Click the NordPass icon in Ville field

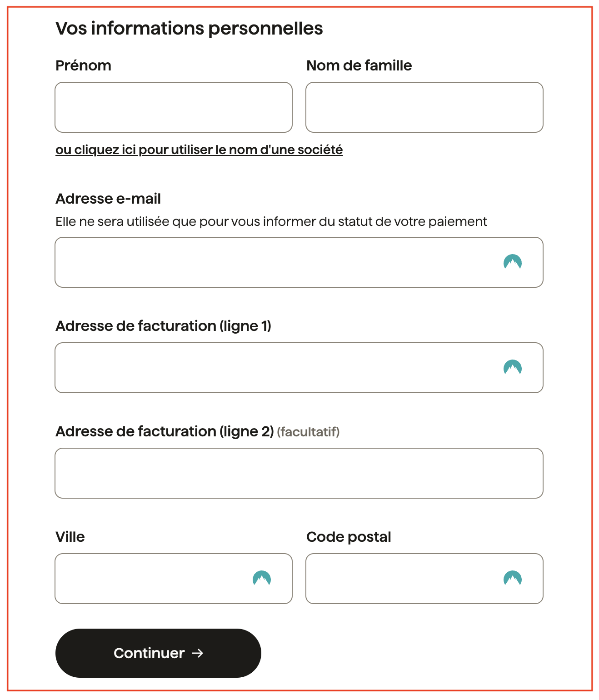pos(261,578)
